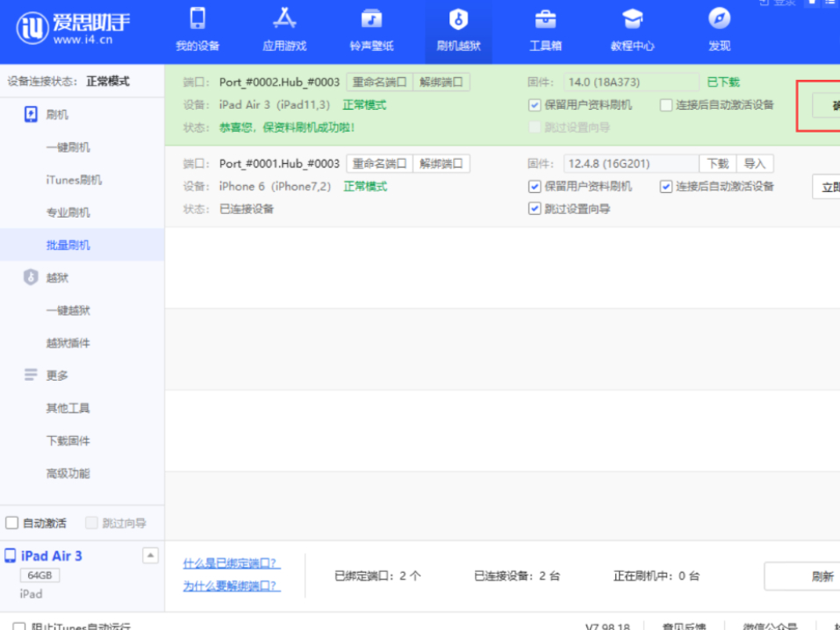Open the 教程中心 graduation cap icon
840x630 pixels.
[x=632, y=18]
